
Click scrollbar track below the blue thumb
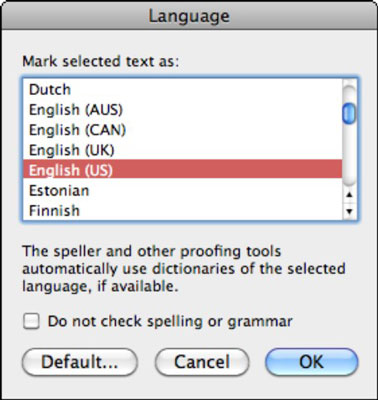pyautogui.click(x=349, y=155)
